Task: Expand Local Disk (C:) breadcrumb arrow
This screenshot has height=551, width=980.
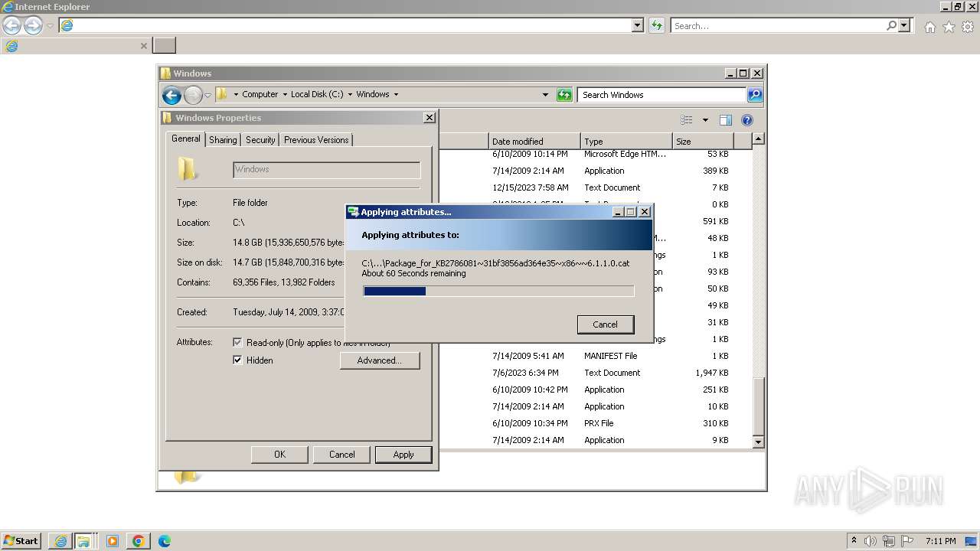Action: pos(350,95)
